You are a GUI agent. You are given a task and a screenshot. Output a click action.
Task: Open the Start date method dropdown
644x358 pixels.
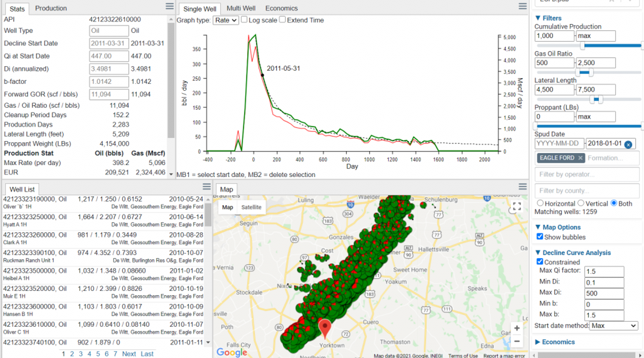[x=613, y=326]
